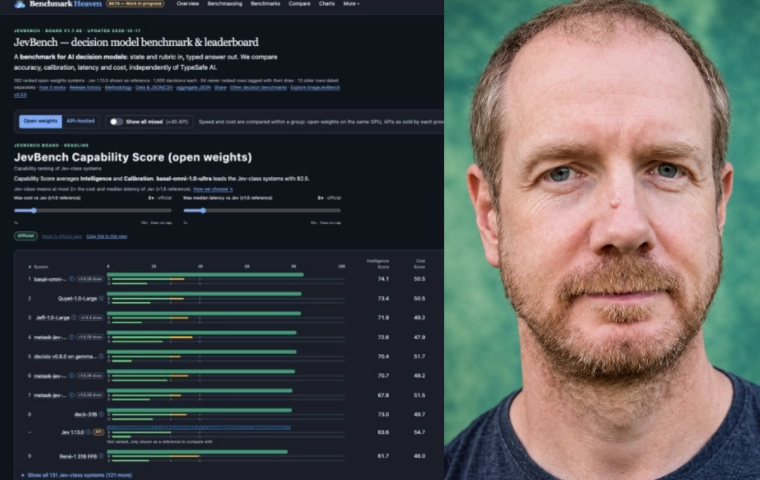
Task: Click intelligence score 73.4
Action: [x=383, y=298]
